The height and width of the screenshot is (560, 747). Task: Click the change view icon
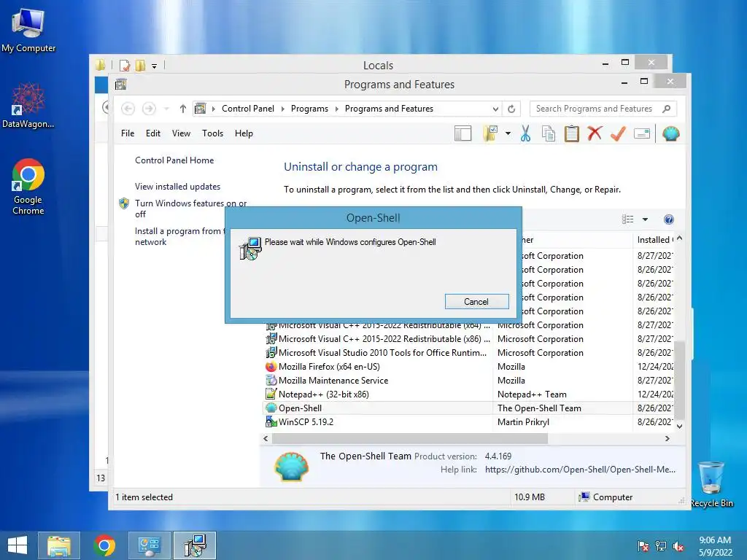[628, 219]
